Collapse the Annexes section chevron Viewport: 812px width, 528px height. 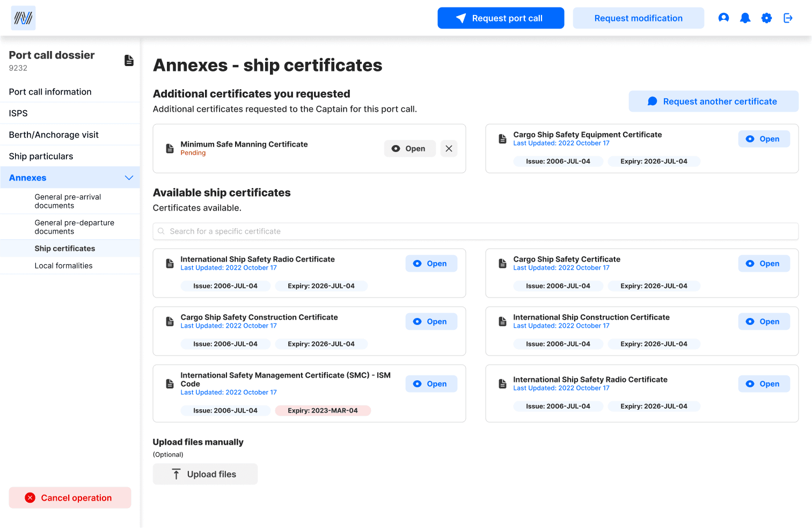click(x=129, y=178)
